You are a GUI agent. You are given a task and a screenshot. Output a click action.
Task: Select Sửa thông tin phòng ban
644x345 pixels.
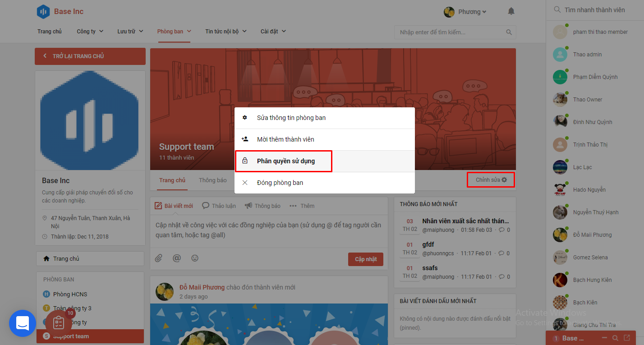point(325,118)
